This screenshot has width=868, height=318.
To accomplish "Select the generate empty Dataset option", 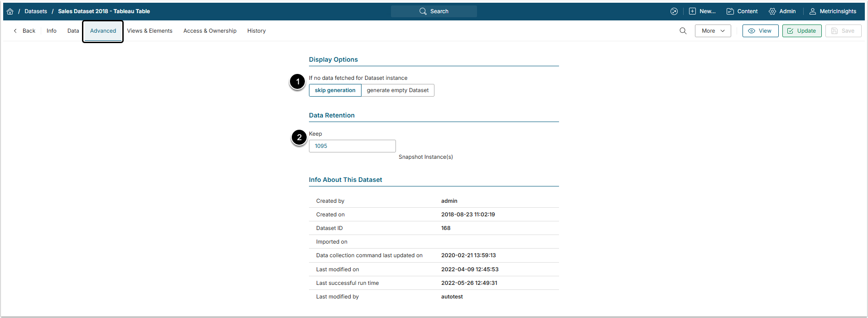I will (397, 90).
